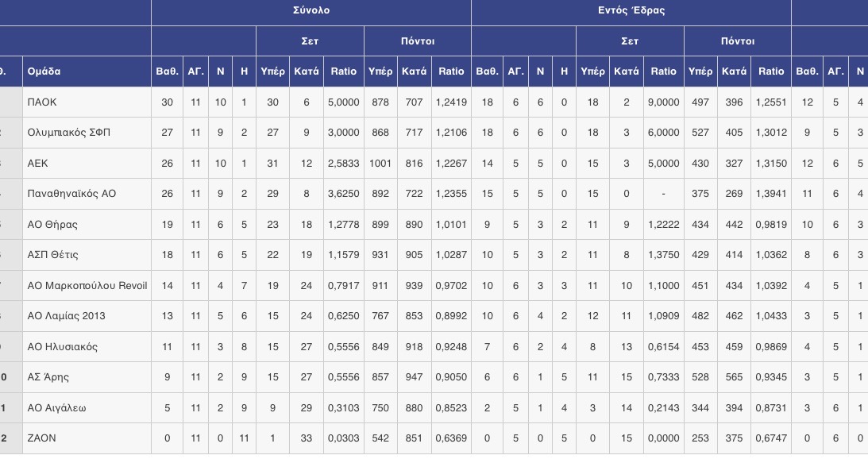Open the ΑΟ Θήρας team entry
Image resolution: width=868 pixels, height=459 pixels.
click(x=52, y=224)
